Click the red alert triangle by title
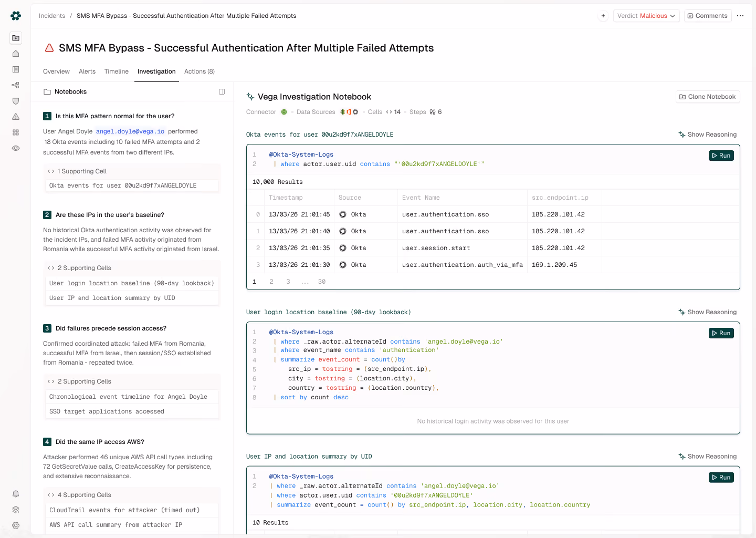756x538 pixels. pos(49,48)
